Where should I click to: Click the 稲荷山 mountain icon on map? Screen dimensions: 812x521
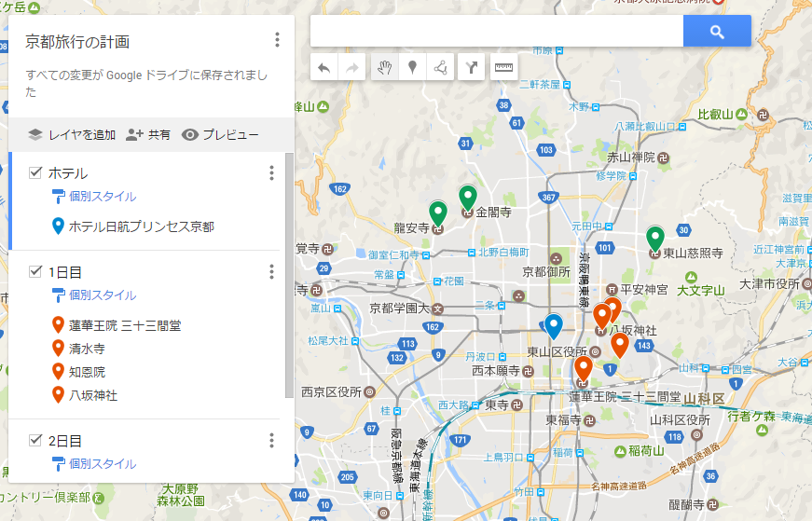coord(620,452)
